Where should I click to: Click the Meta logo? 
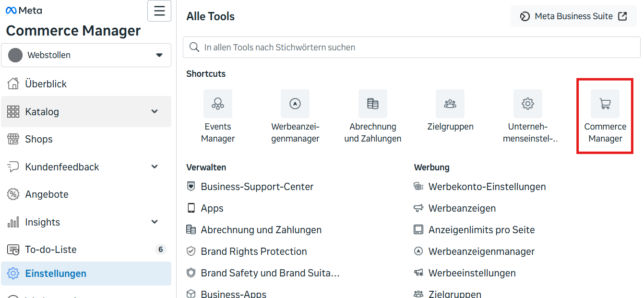(24, 11)
